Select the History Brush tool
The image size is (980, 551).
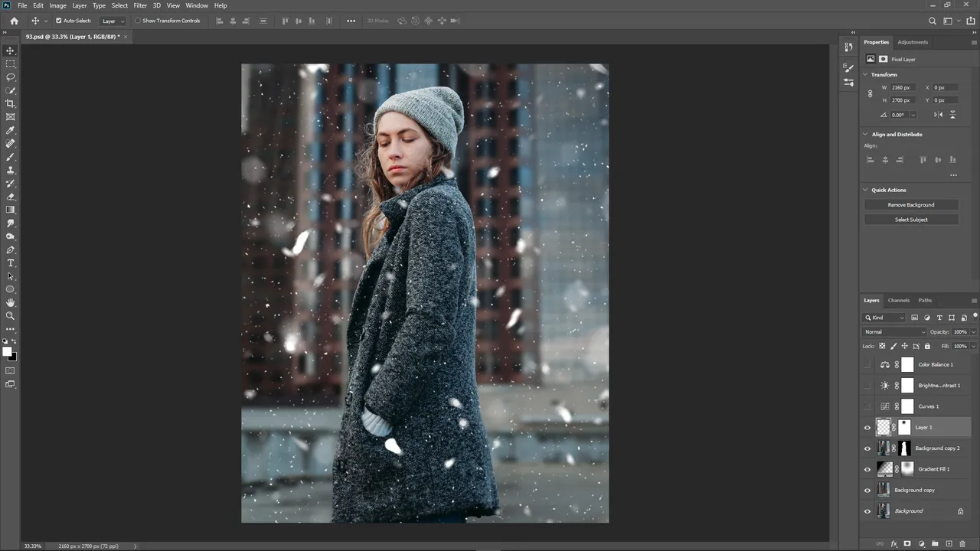coord(10,183)
